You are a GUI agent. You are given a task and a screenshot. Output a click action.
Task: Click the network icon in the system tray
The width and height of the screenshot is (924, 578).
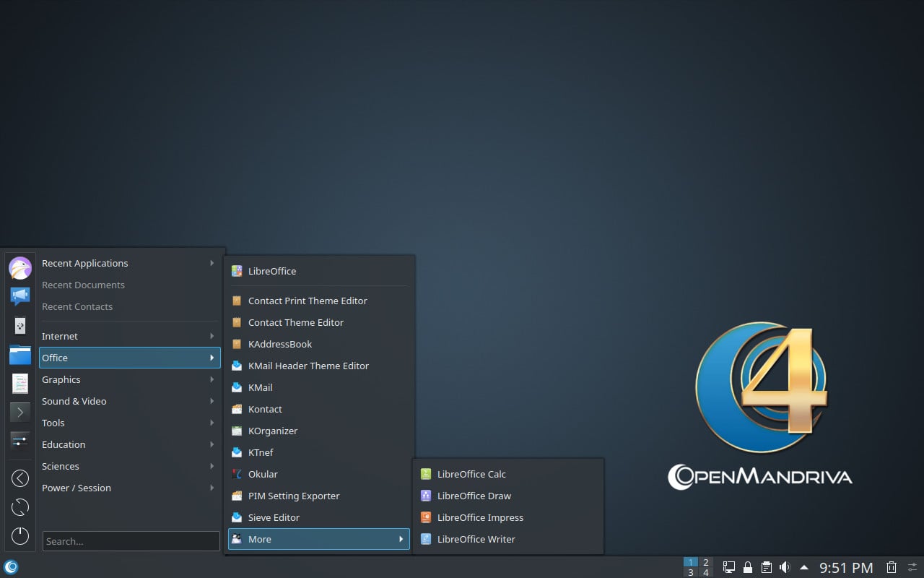tap(728, 566)
